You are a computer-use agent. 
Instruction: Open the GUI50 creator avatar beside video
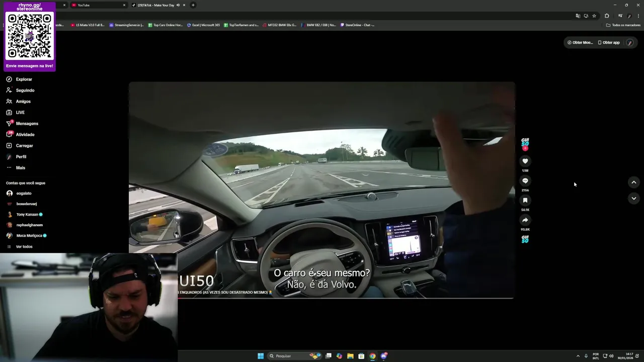click(x=525, y=142)
